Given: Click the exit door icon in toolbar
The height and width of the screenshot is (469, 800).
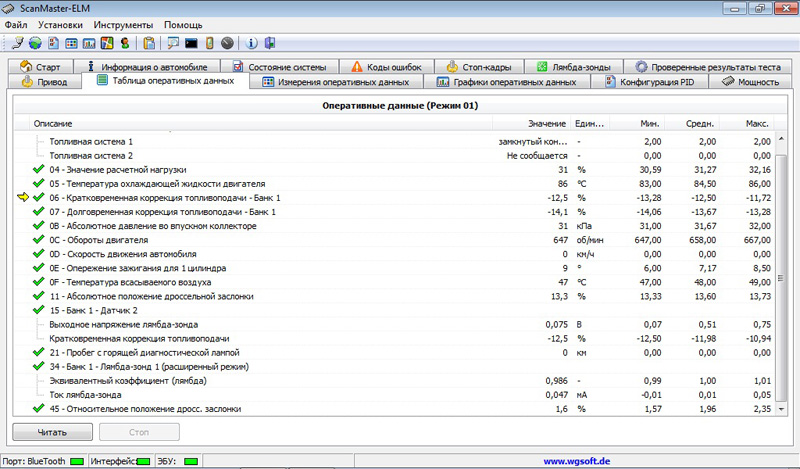Looking at the screenshot, I should [270, 43].
